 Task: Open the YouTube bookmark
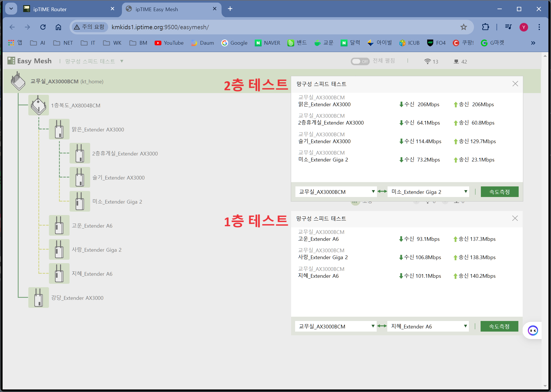pos(169,43)
